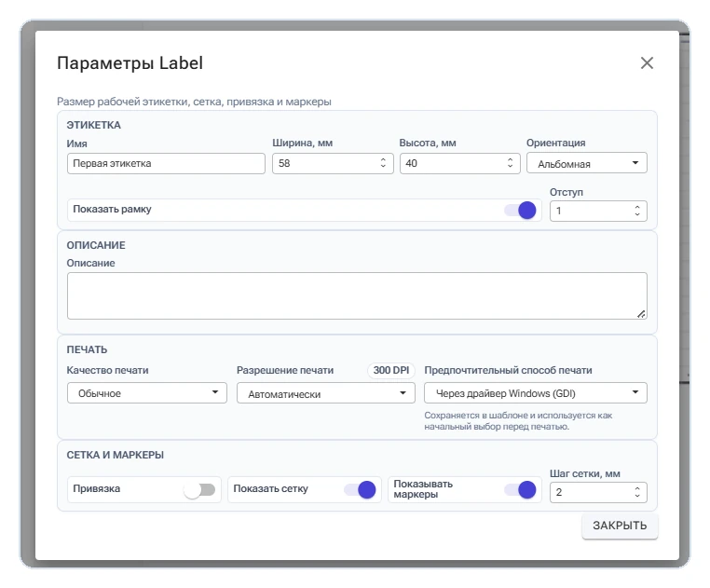
Task: Open Предпочтительный способ печати dropdown
Action: pos(535,392)
